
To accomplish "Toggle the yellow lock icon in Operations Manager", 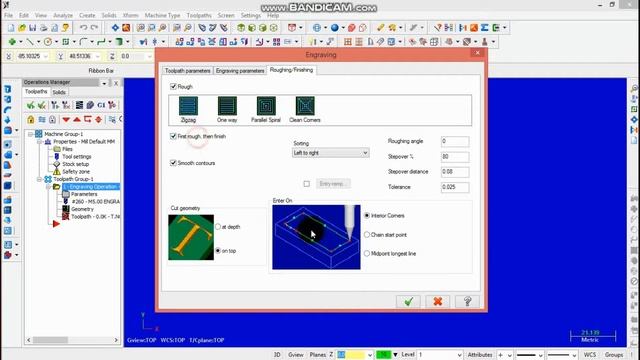I will click(31, 120).
